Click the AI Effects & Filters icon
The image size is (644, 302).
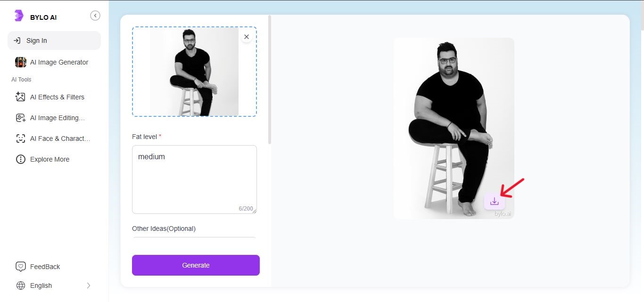[20, 97]
